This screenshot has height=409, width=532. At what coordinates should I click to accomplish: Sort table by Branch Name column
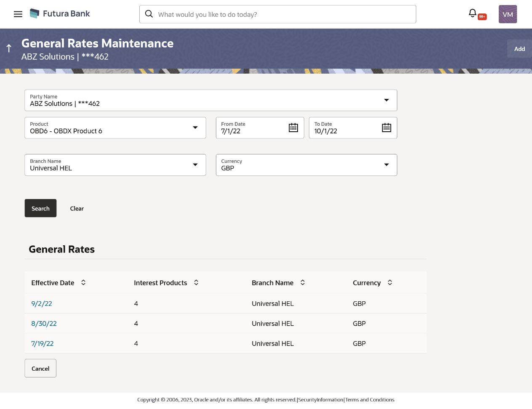tap(303, 283)
